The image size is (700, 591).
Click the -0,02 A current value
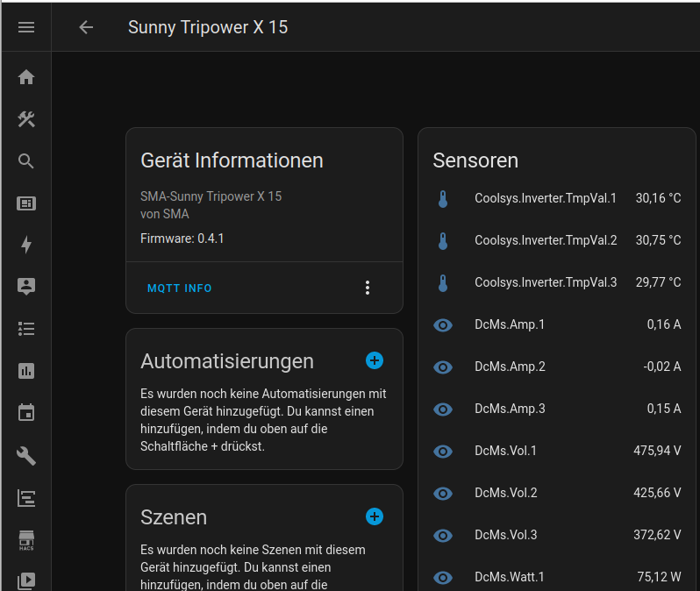point(662,367)
